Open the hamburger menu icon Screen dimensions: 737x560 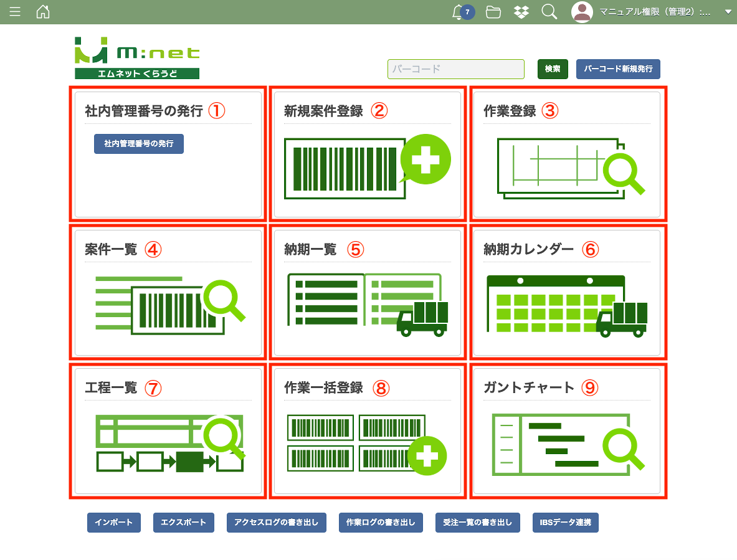[x=15, y=12]
